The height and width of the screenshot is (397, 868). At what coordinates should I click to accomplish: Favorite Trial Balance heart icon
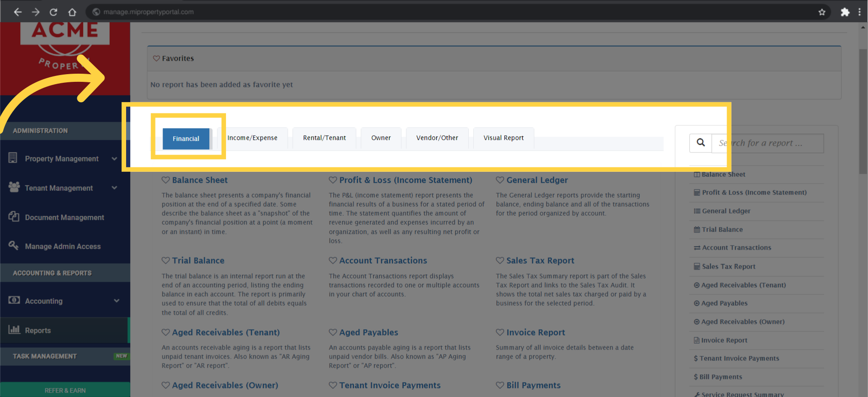point(166,260)
